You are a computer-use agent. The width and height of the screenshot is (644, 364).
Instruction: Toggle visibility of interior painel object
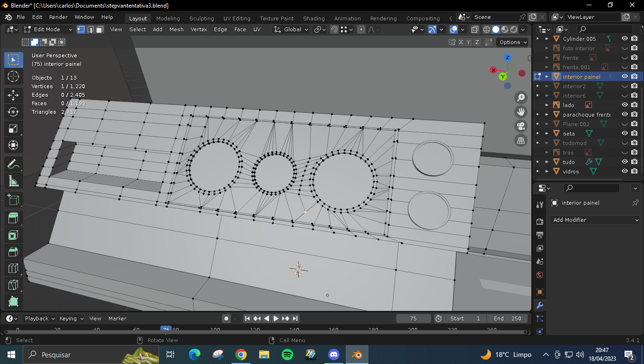[625, 77]
